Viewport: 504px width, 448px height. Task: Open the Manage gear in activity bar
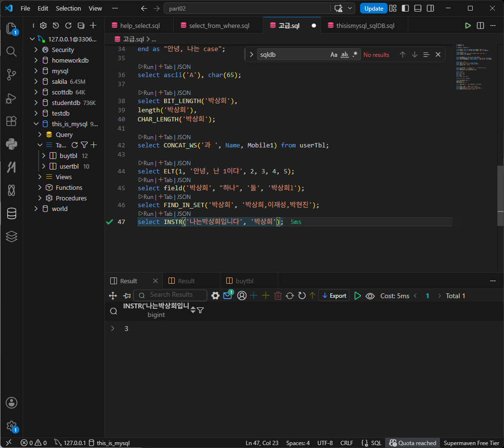click(x=12, y=426)
